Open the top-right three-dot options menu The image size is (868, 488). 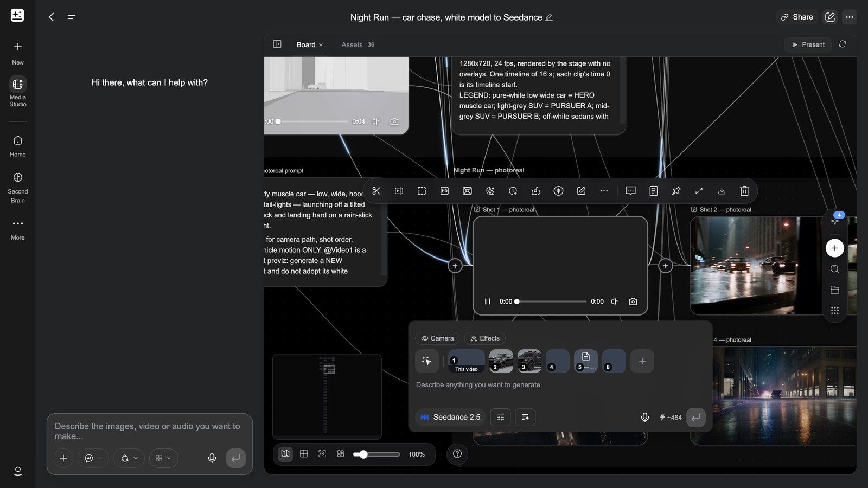pyautogui.click(x=850, y=17)
